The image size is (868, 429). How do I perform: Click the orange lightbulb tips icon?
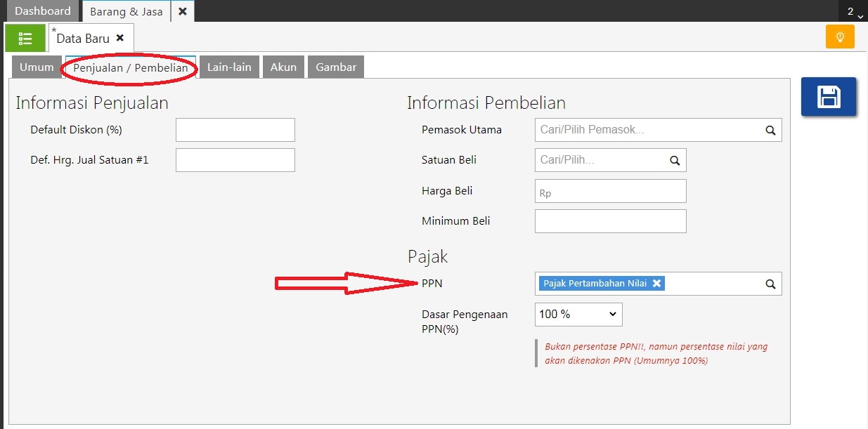(840, 37)
